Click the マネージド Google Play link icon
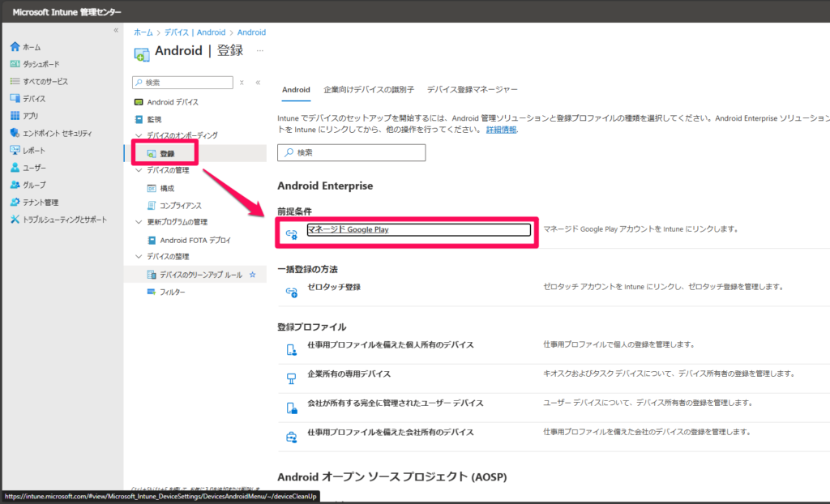Viewport: 830px width, 504px height. click(x=292, y=233)
